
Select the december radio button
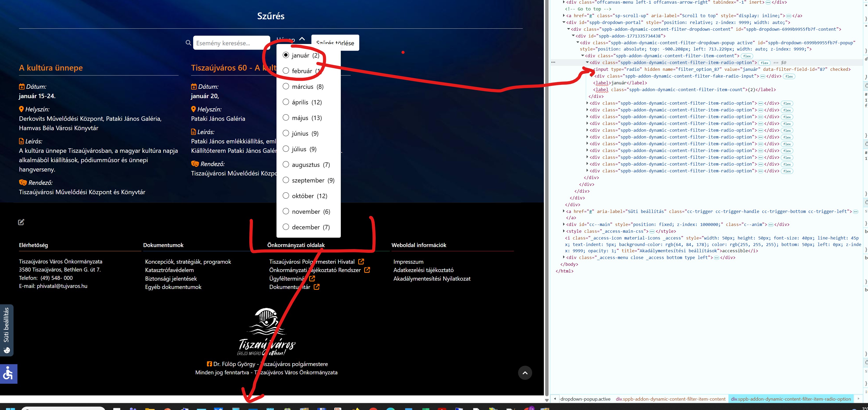(x=286, y=227)
